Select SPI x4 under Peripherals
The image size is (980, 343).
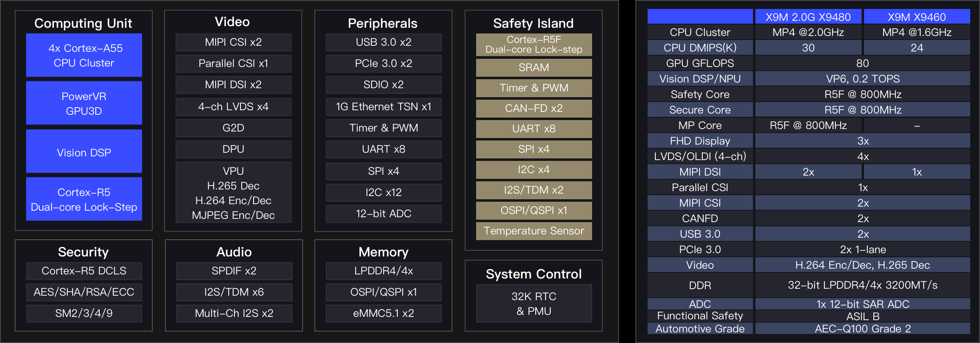click(x=384, y=171)
